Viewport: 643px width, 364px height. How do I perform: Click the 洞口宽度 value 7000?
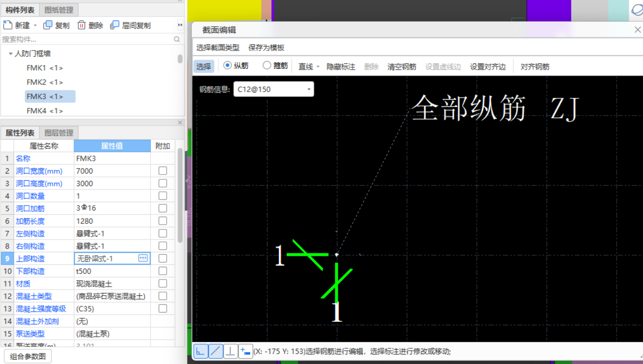click(x=112, y=171)
